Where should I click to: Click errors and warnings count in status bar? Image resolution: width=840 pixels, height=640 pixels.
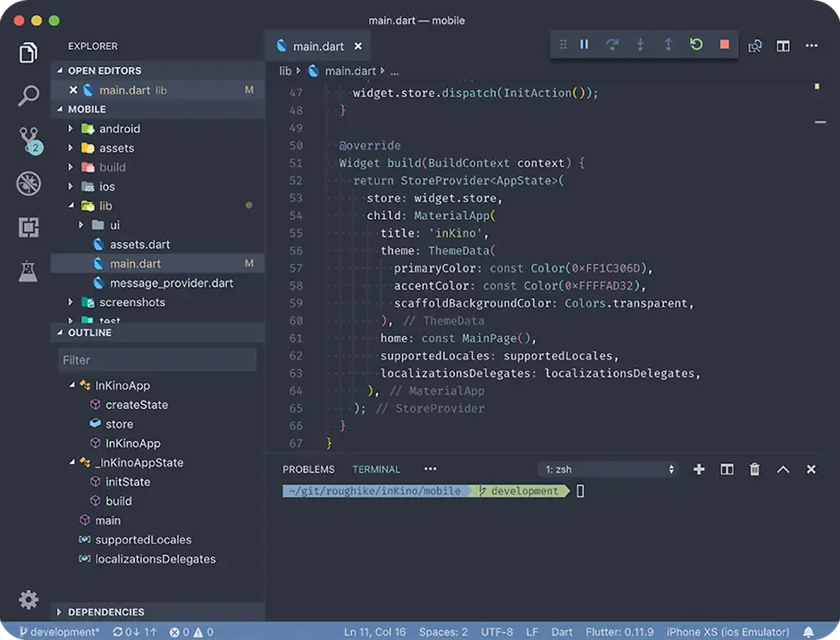pyautogui.click(x=191, y=632)
